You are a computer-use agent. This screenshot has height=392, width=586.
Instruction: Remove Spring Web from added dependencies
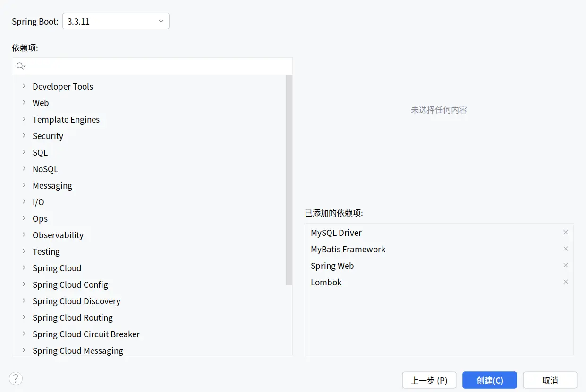click(x=566, y=265)
